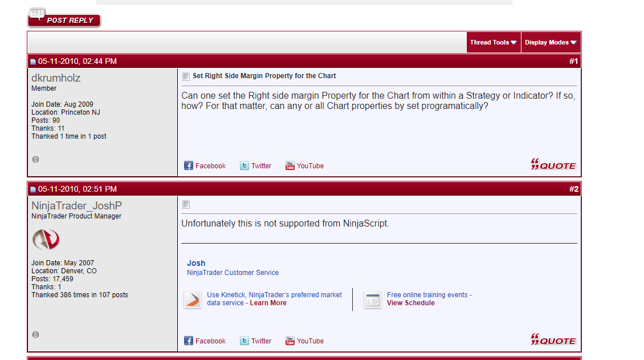Quote dkrumholz's post #1
The width and height of the screenshot is (644, 360).
pos(553,164)
